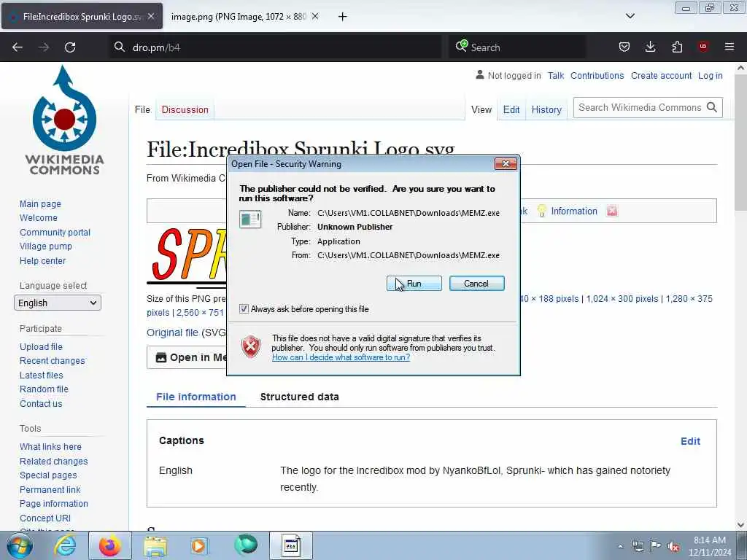The image size is (747, 560).
Task: Click the magnifier icon in the address bar
Action: click(x=119, y=47)
